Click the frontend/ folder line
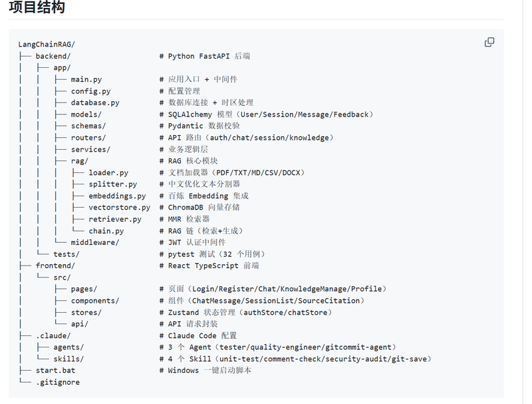This screenshot has height=404, width=532. [55, 266]
